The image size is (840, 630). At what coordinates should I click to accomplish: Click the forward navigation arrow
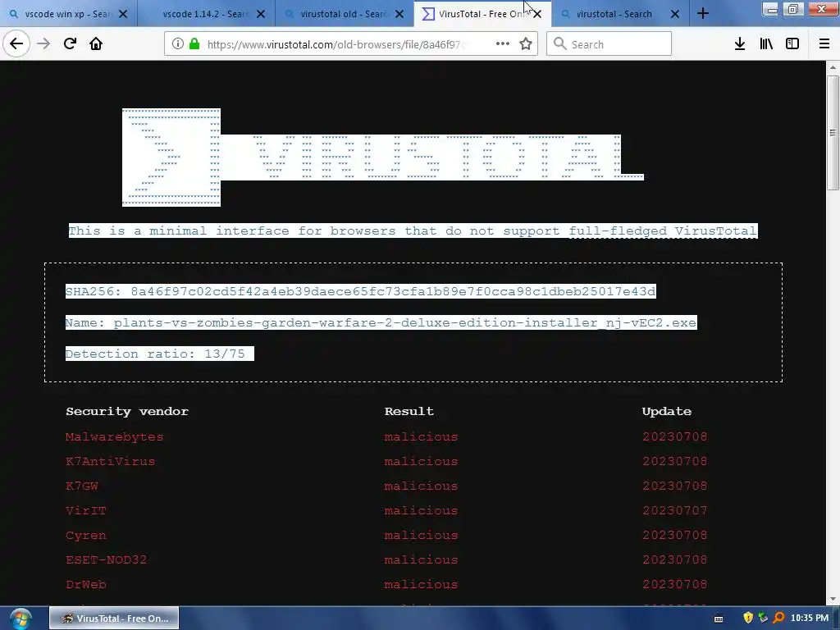tap(43, 43)
